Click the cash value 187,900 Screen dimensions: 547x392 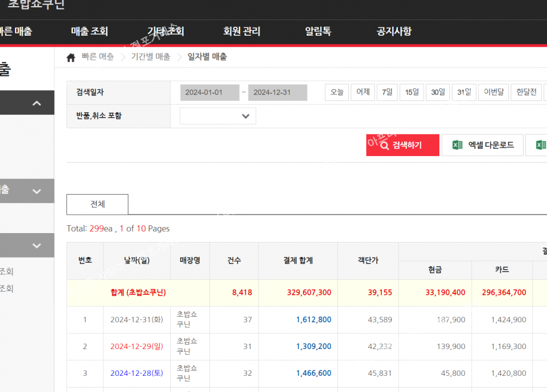pyautogui.click(x=451, y=320)
